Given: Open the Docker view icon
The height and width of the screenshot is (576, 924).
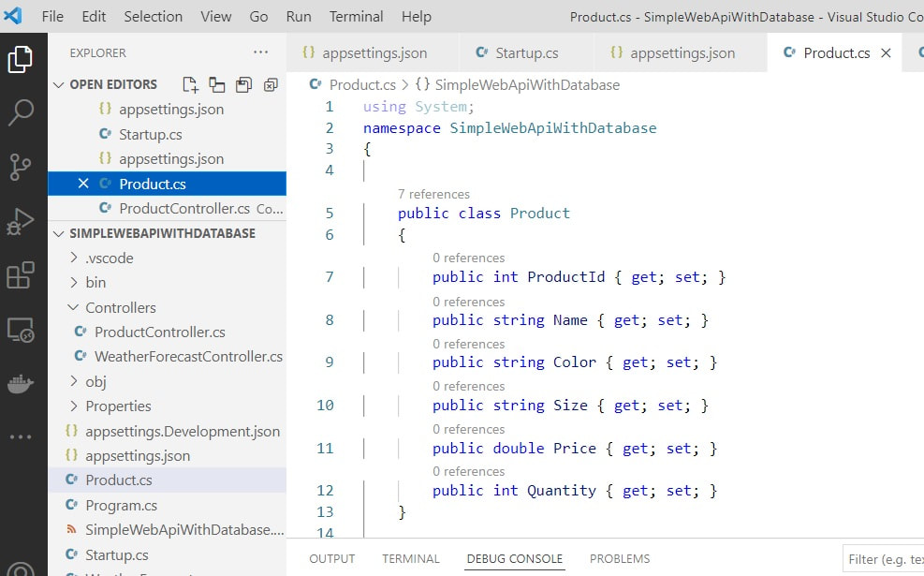Looking at the screenshot, I should pos(20,384).
